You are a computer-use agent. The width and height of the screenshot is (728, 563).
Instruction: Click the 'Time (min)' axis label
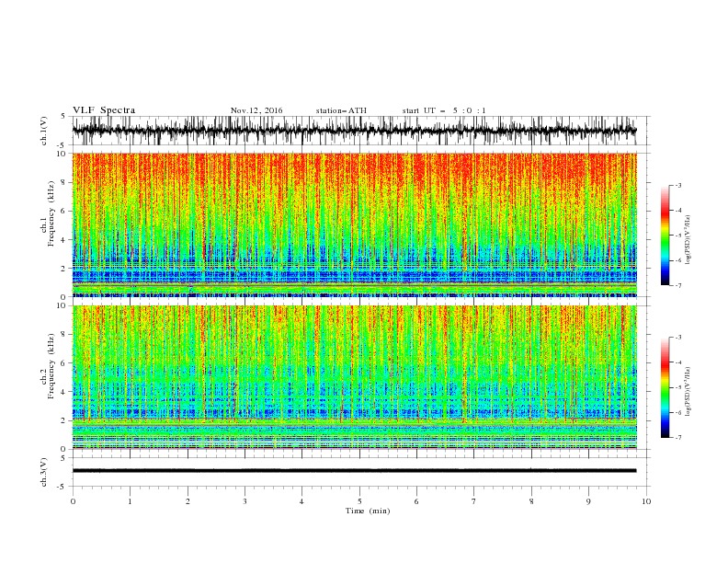(368, 511)
